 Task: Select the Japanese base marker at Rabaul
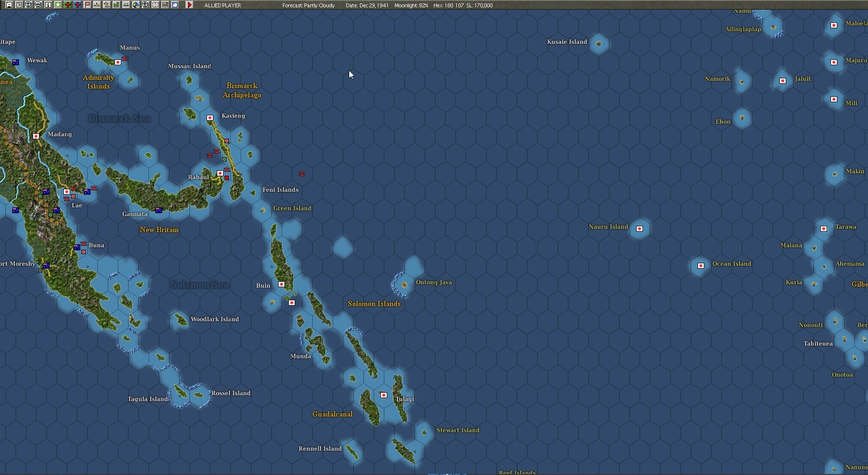pyautogui.click(x=220, y=173)
